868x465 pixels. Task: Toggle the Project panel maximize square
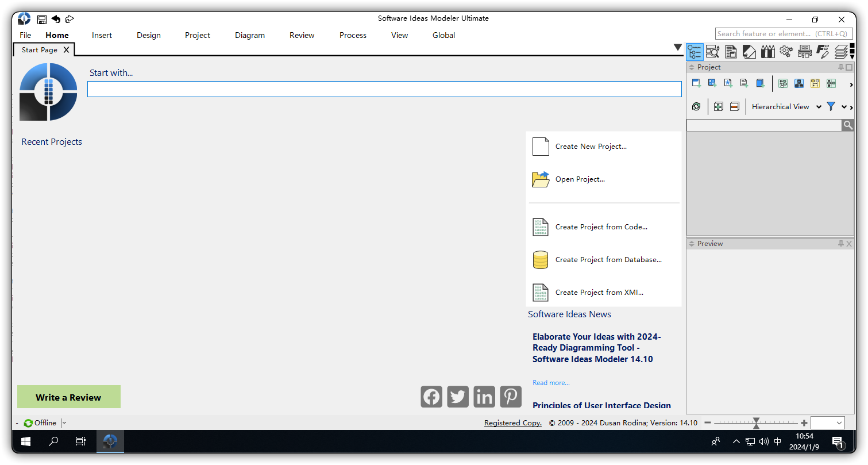(849, 67)
